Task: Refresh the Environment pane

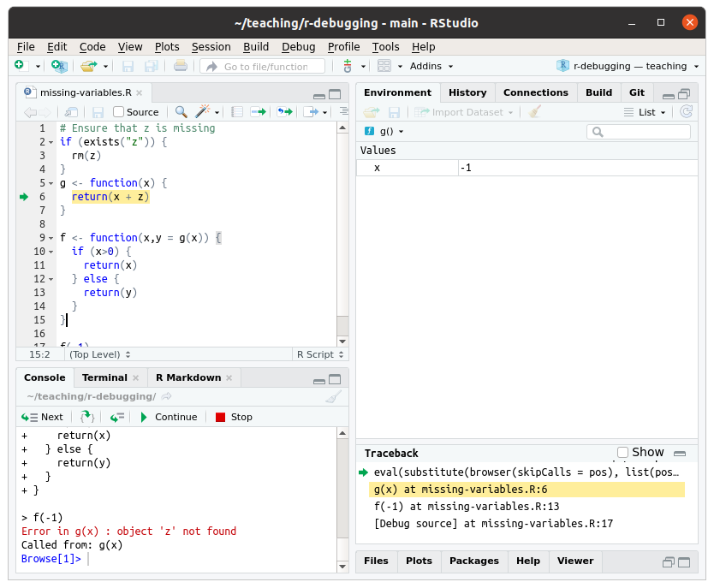Action: pos(687,111)
